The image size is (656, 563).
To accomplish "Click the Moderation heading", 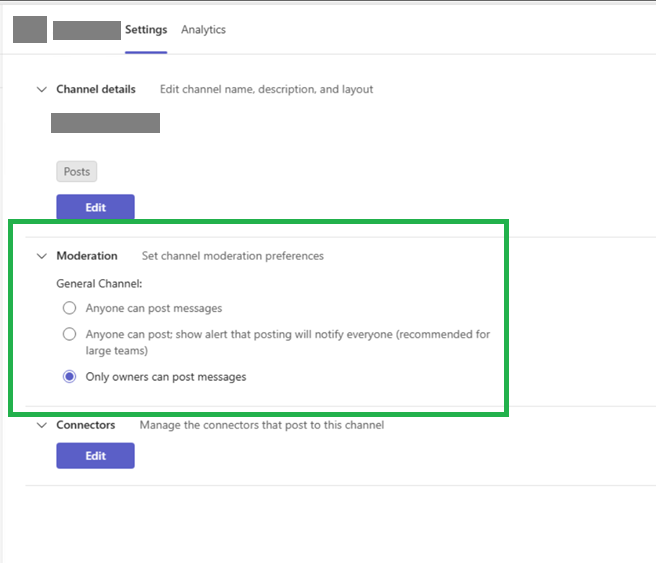I will pyautogui.click(x=87, y=256).
